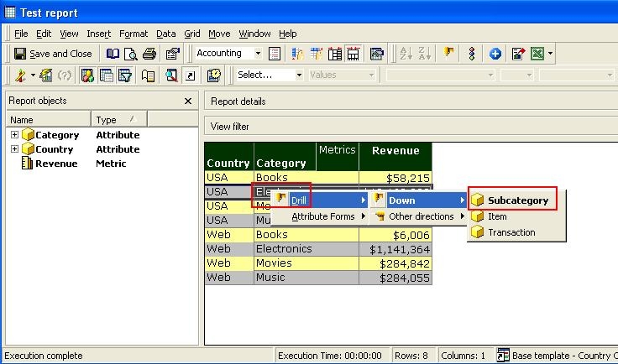Viewport: 618px width, 364px height.
Task: Open the Grid menu
Action: coord(192,34)
